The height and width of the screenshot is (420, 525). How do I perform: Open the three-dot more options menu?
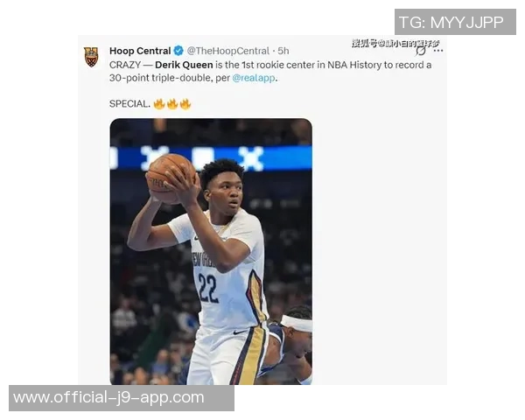coord(438,51)
